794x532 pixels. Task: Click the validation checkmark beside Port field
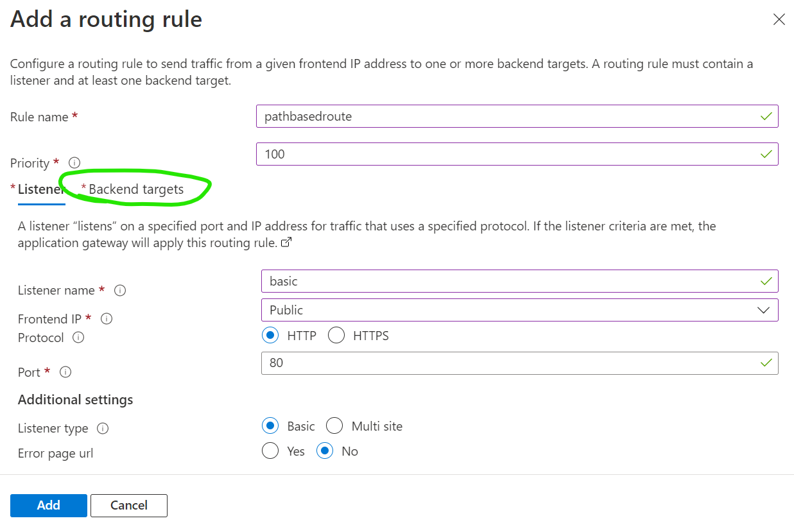766,363
